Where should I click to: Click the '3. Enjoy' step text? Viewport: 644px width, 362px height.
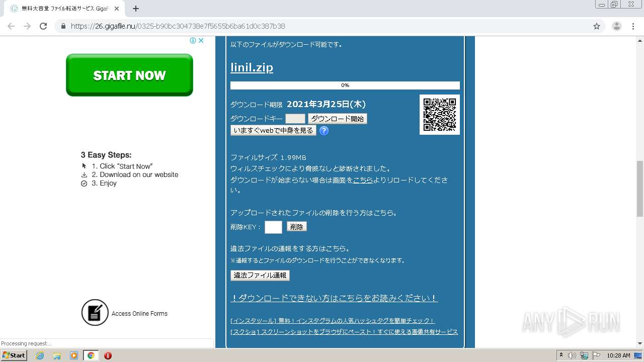(x=104, y=184)
